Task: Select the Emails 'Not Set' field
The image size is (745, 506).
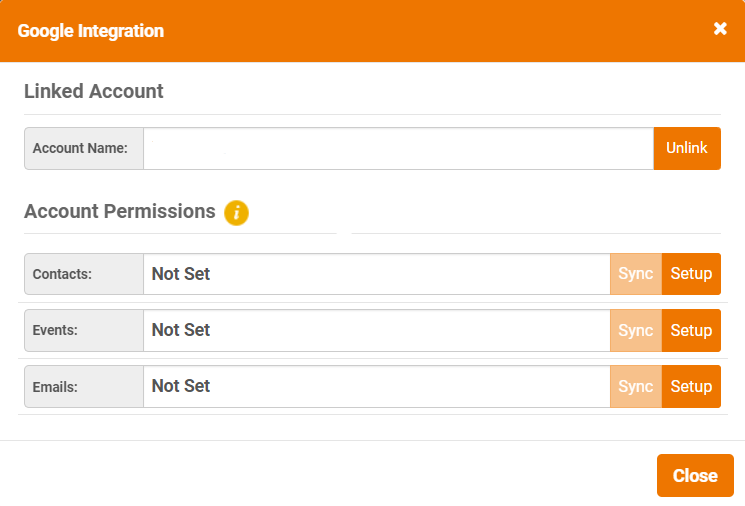Action: (x=377, y=386)
